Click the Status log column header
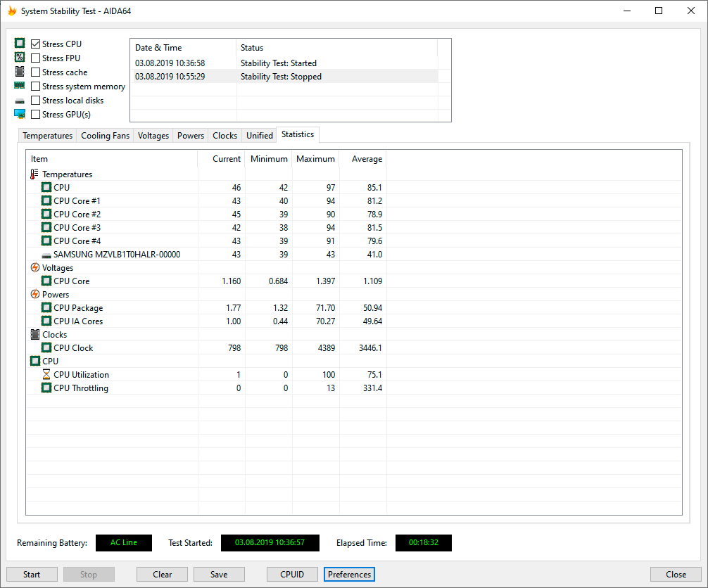Viewport: 708px width, 588px height. 337,47
